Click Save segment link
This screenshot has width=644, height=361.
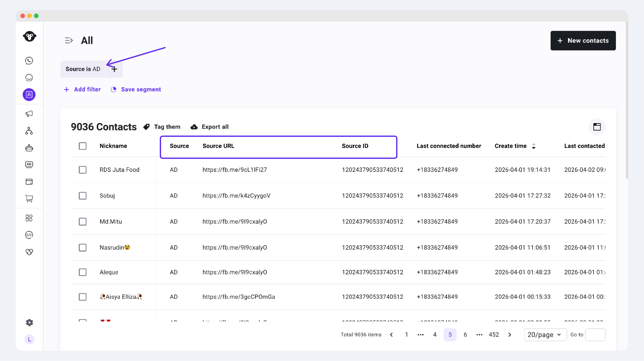[136, 89]
